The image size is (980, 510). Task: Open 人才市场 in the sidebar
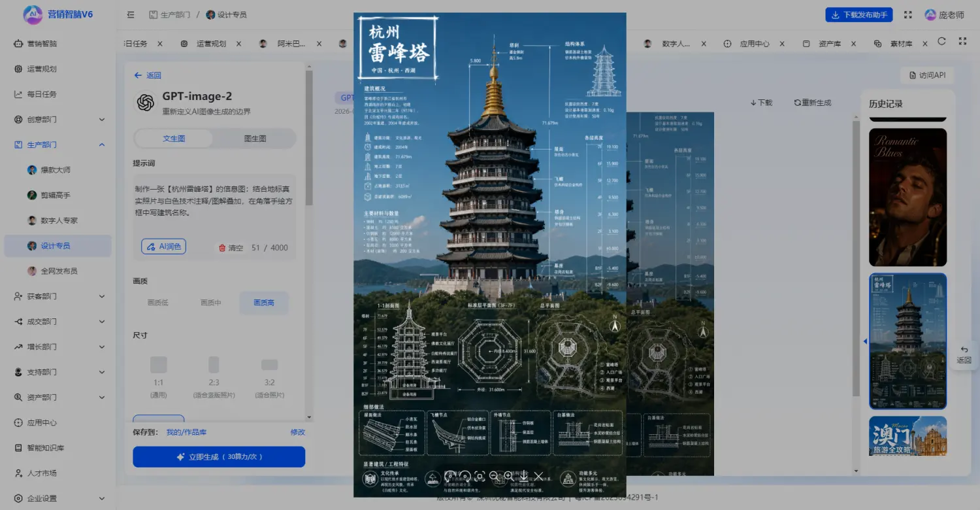(x=57, y=473)
